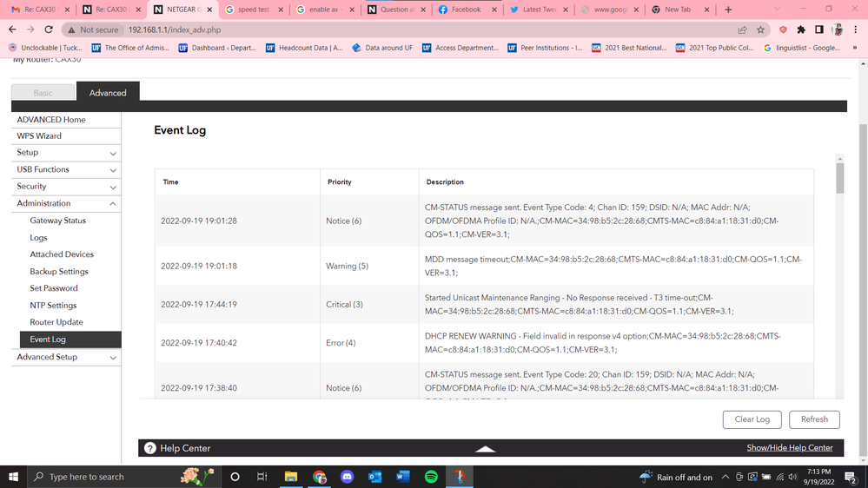
Task: Reload the router admin page
Action: 49,30
